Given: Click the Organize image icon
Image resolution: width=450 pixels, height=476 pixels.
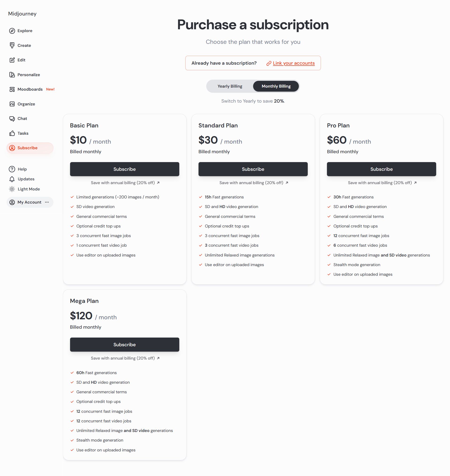Looking at the screenshot, I should (12, 104).
